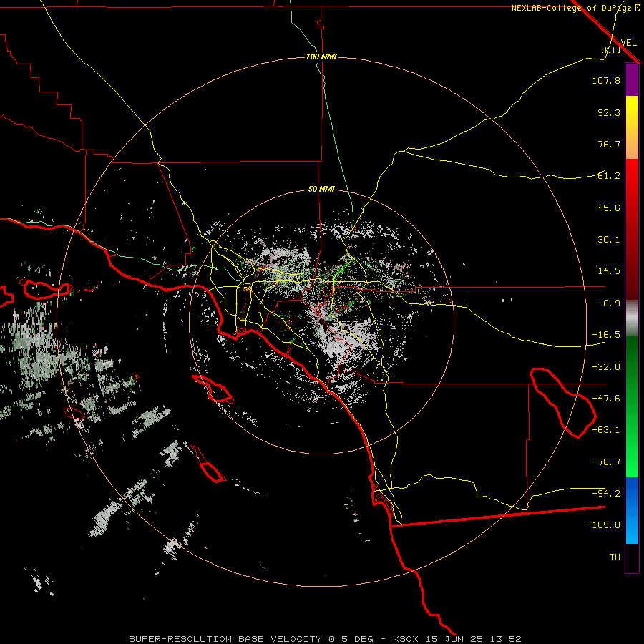Click the 45.6 scale value

pyautogui.click(x=609, y=208)
